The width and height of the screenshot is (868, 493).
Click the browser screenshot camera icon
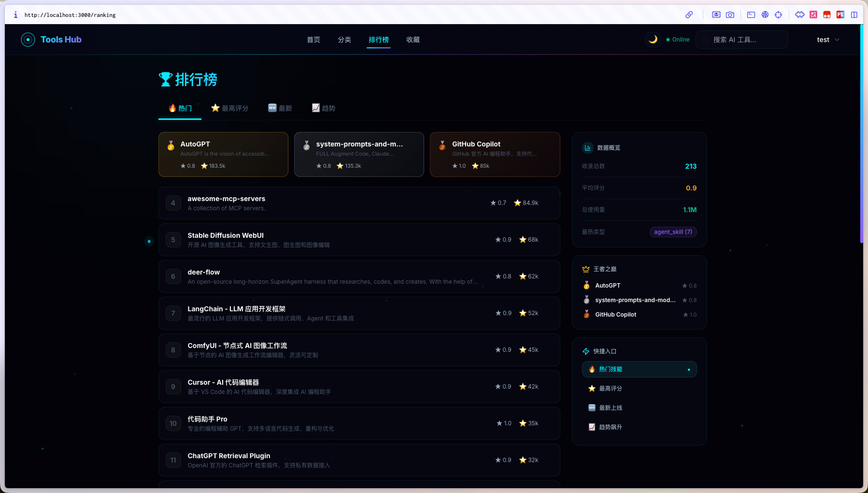[x=730, y=15]
